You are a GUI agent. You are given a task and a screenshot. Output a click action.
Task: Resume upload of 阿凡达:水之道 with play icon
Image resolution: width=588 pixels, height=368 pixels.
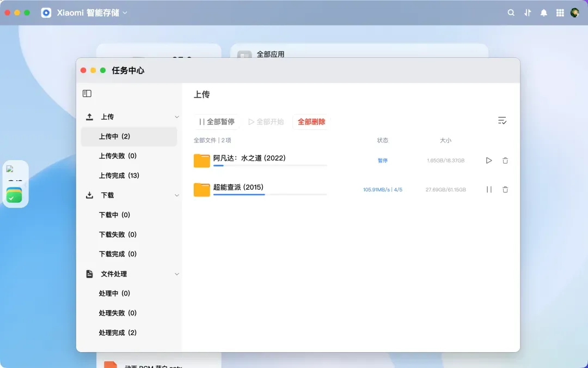tap(488, 160)
